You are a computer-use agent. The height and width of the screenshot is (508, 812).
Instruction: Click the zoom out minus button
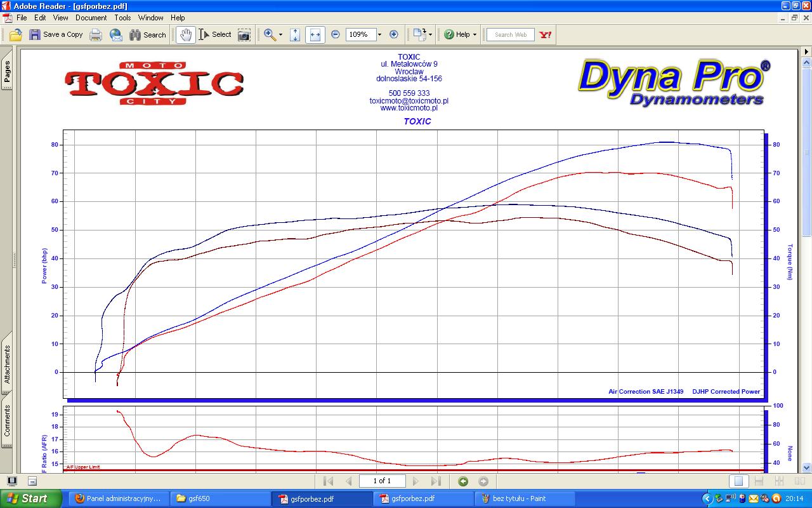click(x=336, y=35)
